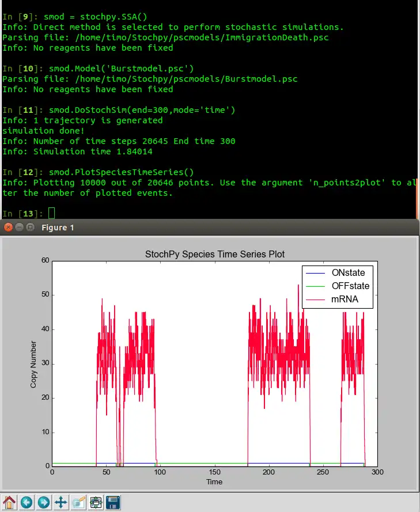This screenshot has height=512, width=420.
Task: Minimize the Figure 1 window
Action: tap(19, 227)
